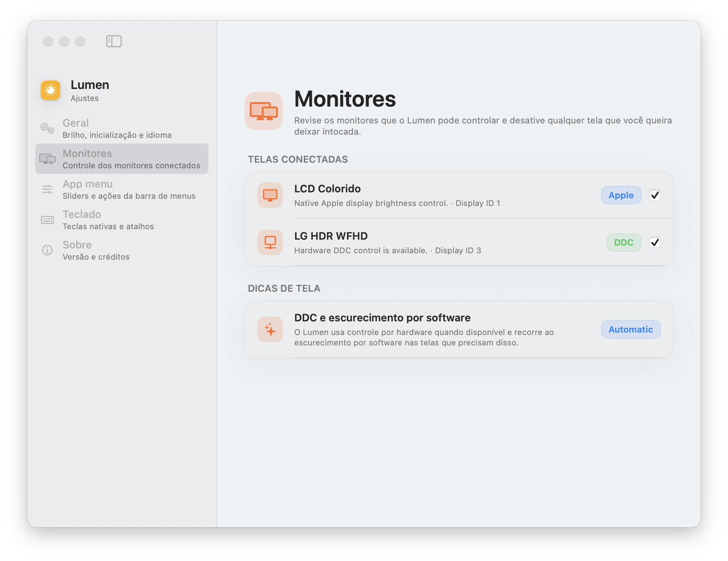Image resolution: width=728 pixels, height=561 pixels.
Task: Click the sliders icon beside App menu
Action: point(47,189)
